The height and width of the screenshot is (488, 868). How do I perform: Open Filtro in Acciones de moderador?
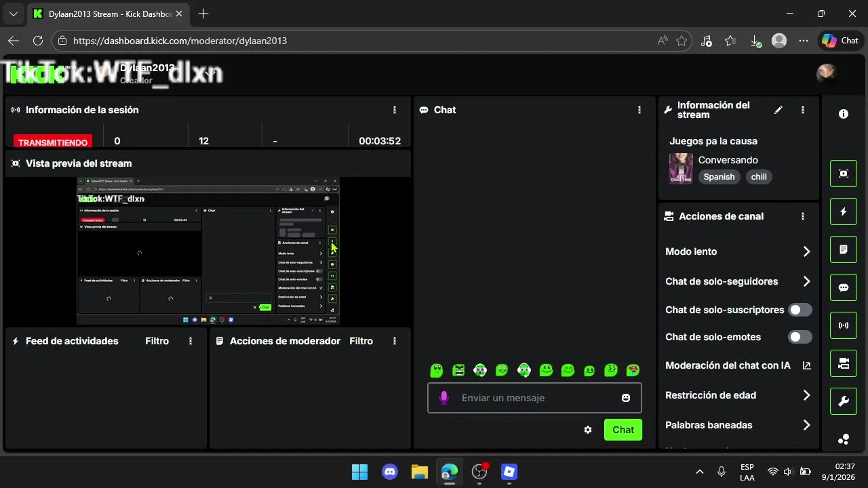coord(361,341)
